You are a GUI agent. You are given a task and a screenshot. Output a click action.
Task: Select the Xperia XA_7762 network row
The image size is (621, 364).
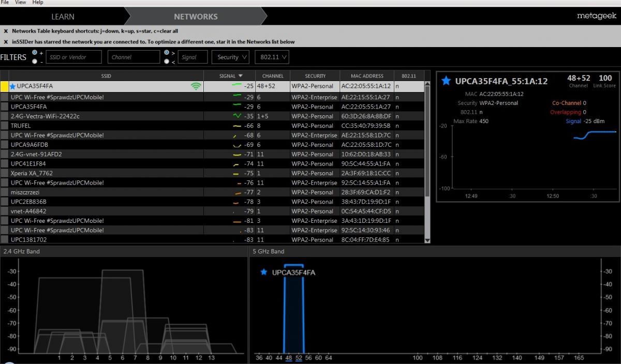click(x=212, y=173)
